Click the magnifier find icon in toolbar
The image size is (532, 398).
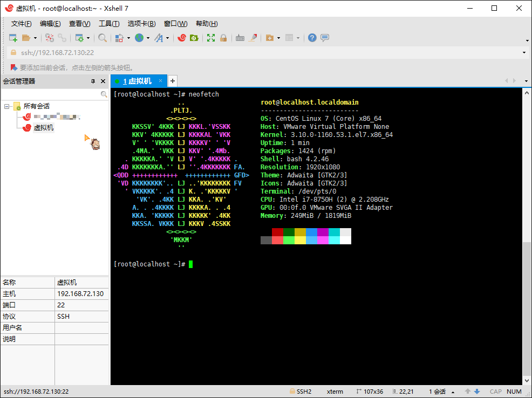coord(102,38)
